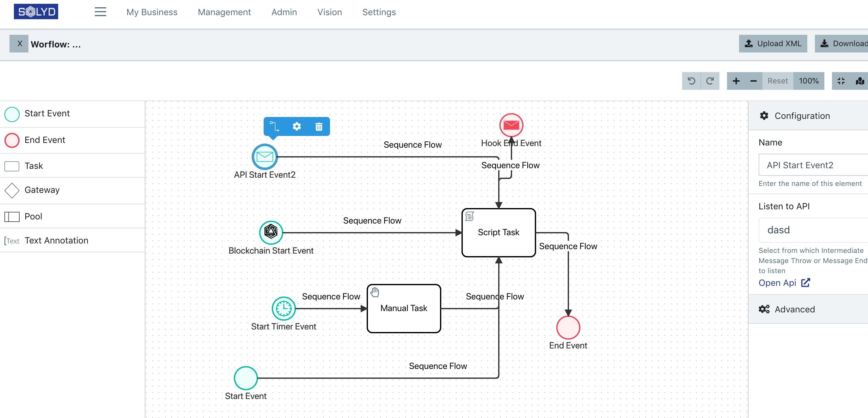Select the Manual Task box

(404, 309)
